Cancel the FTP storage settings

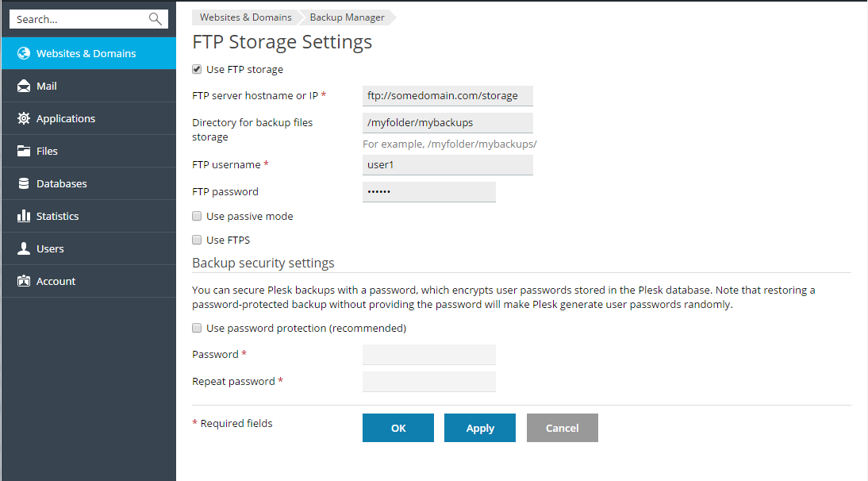coord(563,428)
